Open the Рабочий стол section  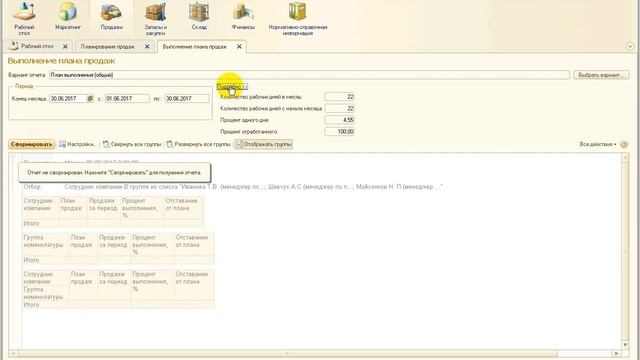coord(24,18)
